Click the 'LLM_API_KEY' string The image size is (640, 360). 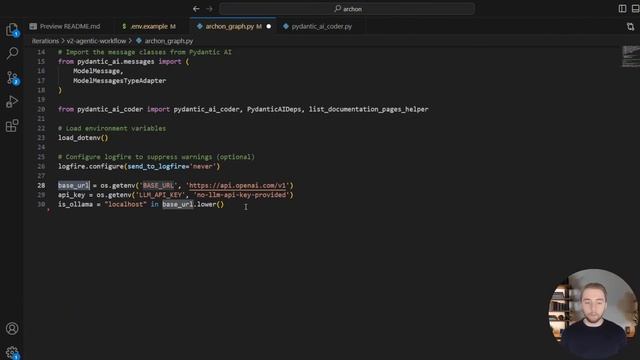159,195
